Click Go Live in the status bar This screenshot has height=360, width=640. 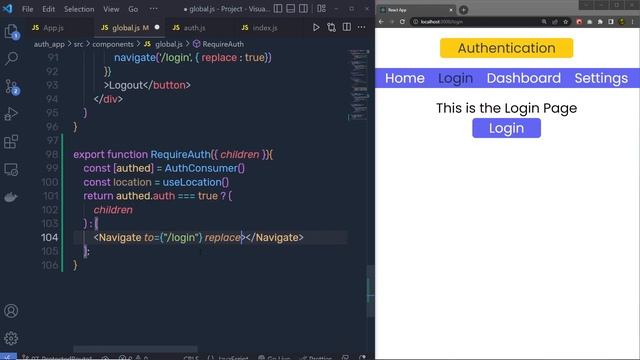[274, 358]
